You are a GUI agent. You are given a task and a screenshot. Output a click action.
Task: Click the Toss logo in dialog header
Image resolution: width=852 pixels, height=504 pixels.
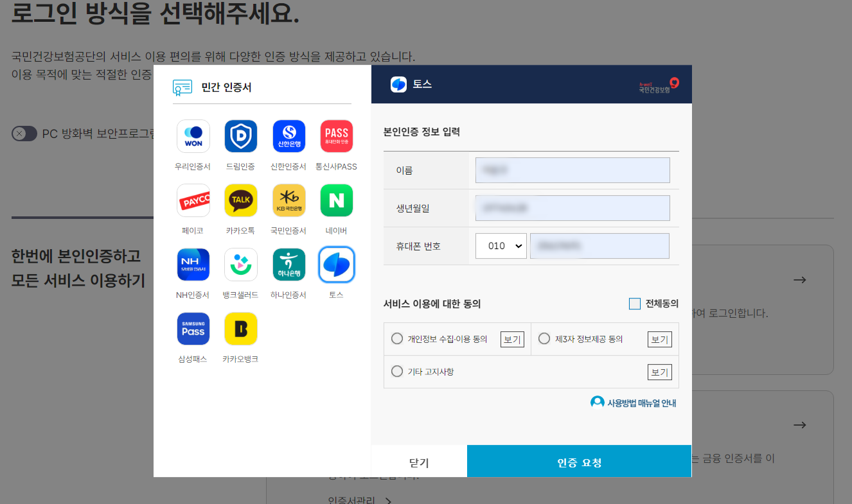[398, 84]
